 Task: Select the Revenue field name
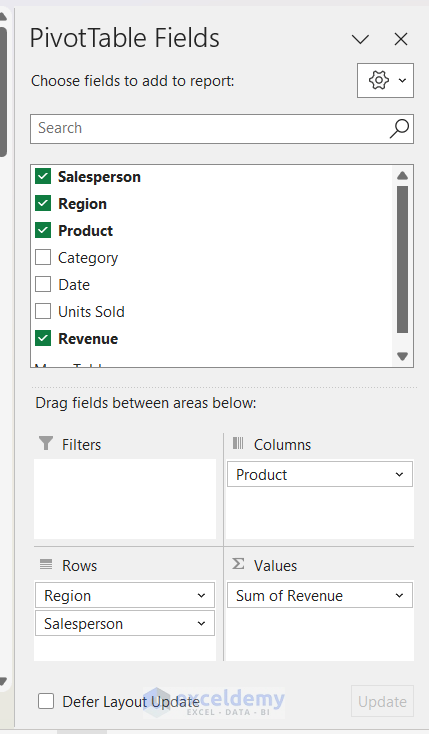coord(88,339)
